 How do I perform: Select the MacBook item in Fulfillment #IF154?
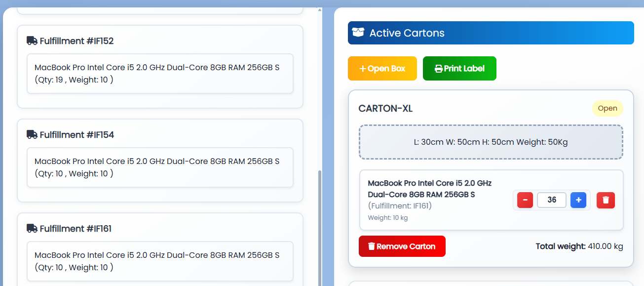coord(160,167)
